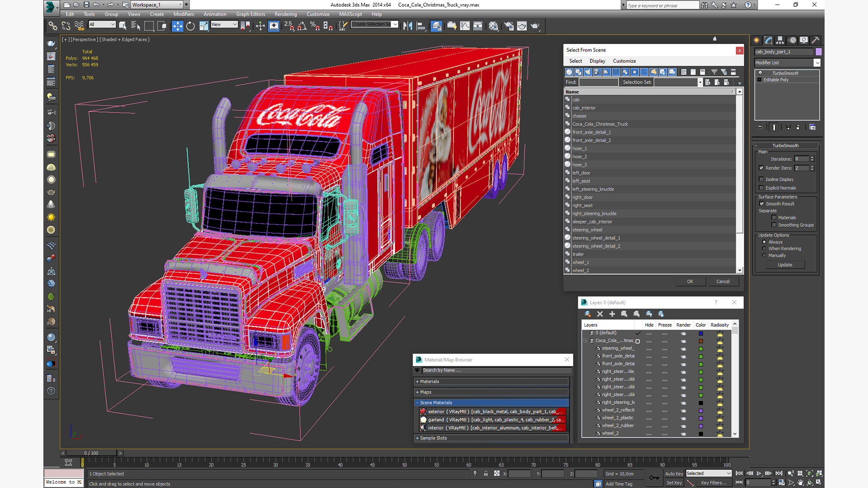Toggle Display Lights filter in Select From Scene

coord(588,72)
